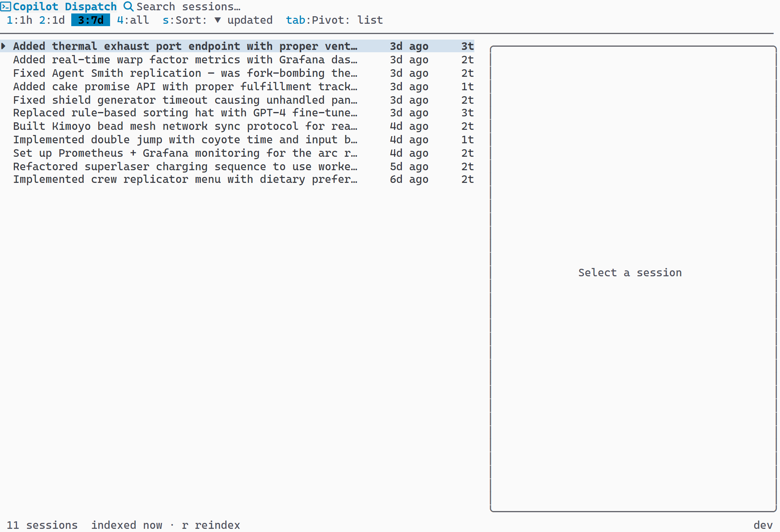The image size is (780, 532).
Task: Click the terminal prompt icon beside Copilot Dispatch
Action: pyautogui.click(x=6, y=6)
